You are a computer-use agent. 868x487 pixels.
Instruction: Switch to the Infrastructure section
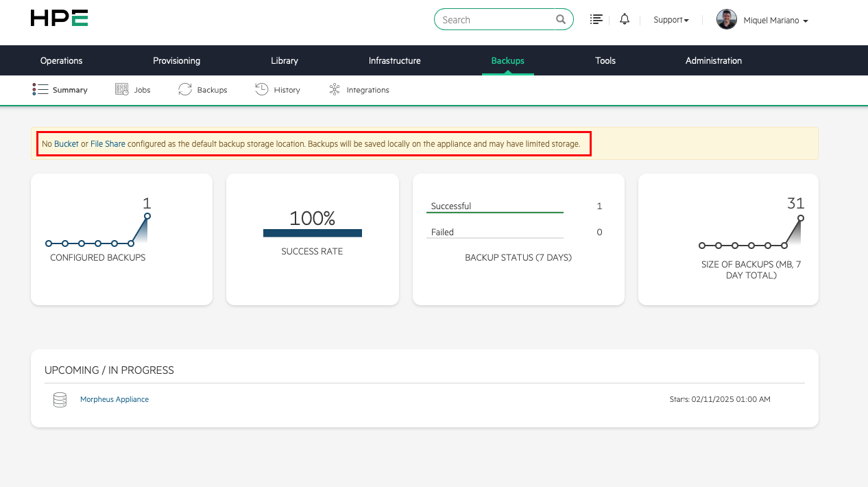tap(394, 61)
